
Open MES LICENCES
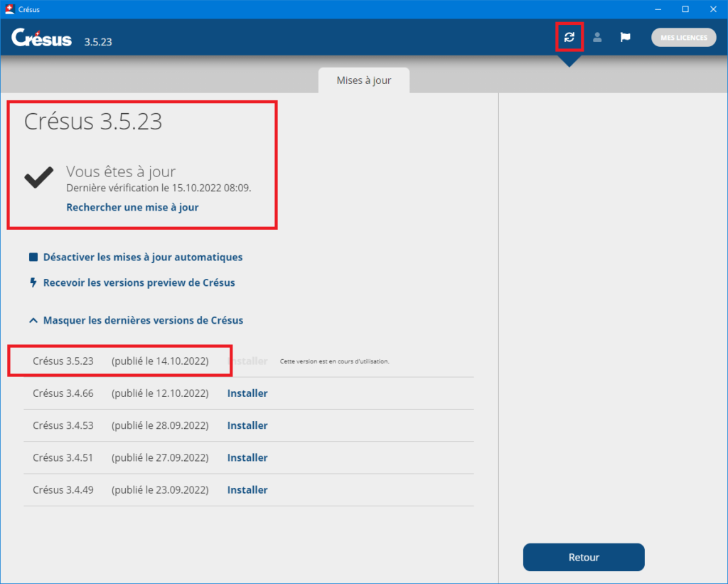pos(683,37)
